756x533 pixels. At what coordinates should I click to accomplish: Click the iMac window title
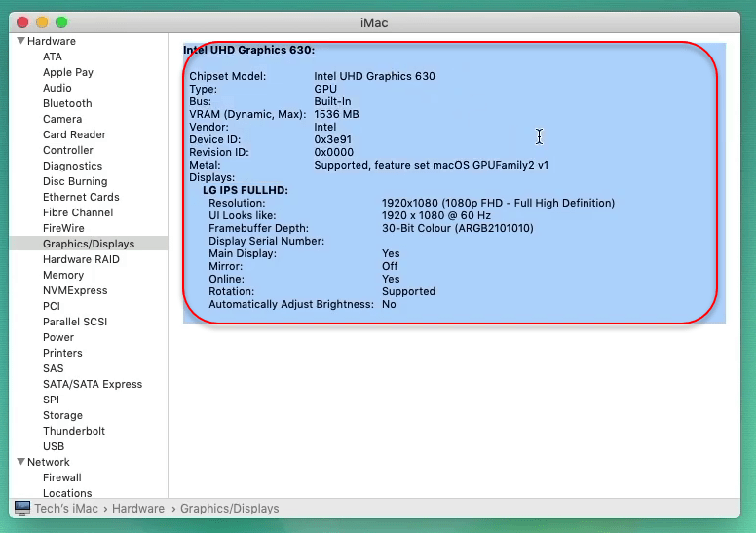point(374,23)
